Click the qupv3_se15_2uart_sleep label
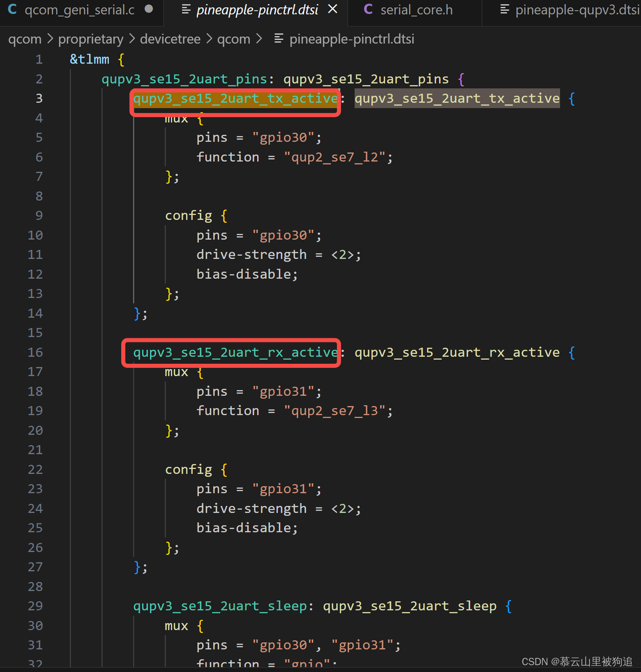This screenshot has width=641, height=672. point(219,605)
